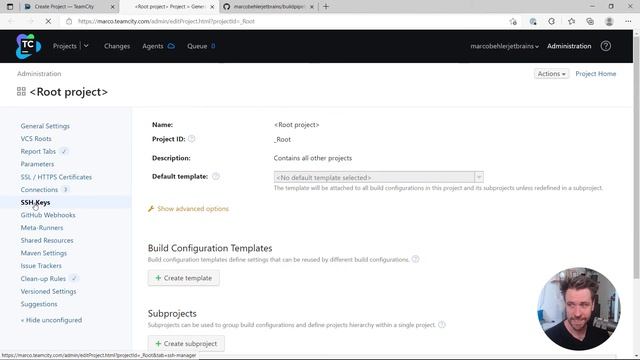
Task: Click the Create subproject button
Action: coord(186,343)
